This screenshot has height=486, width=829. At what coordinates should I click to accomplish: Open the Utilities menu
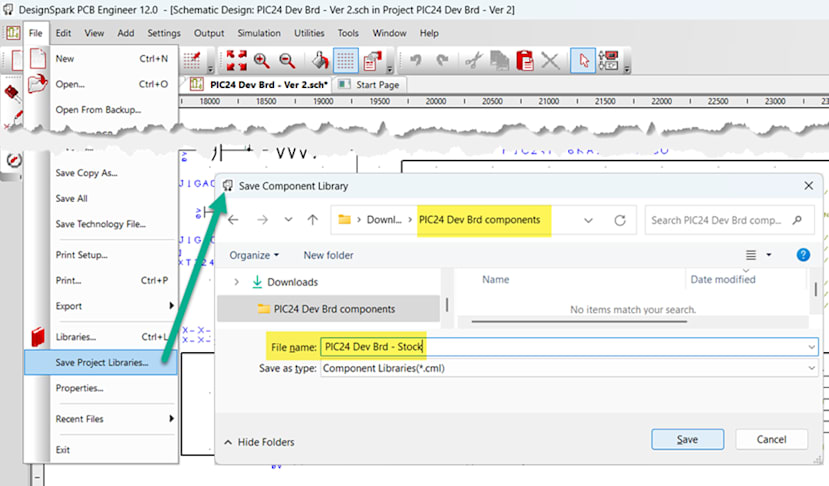coord(309,33)
